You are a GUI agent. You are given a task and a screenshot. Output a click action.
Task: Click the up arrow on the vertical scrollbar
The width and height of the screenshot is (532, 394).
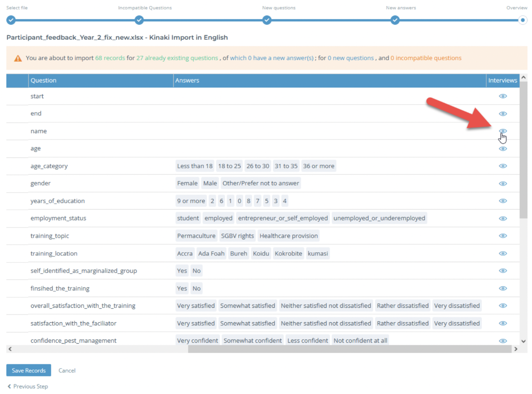coord(524,78)
